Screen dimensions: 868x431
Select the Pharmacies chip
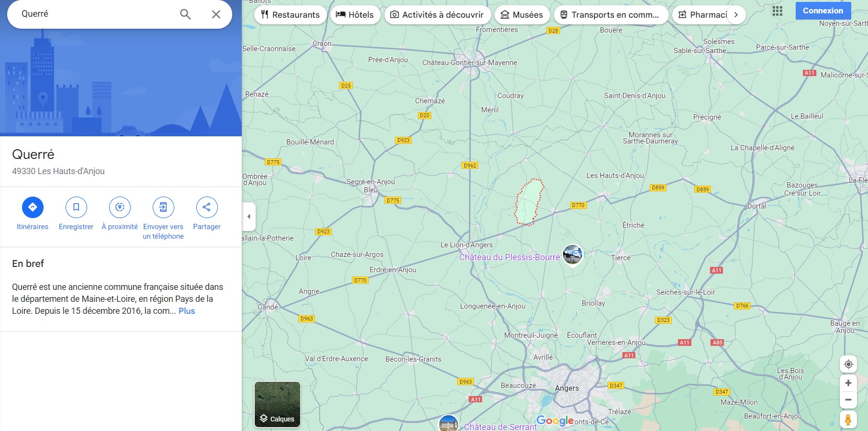point(702,15)
